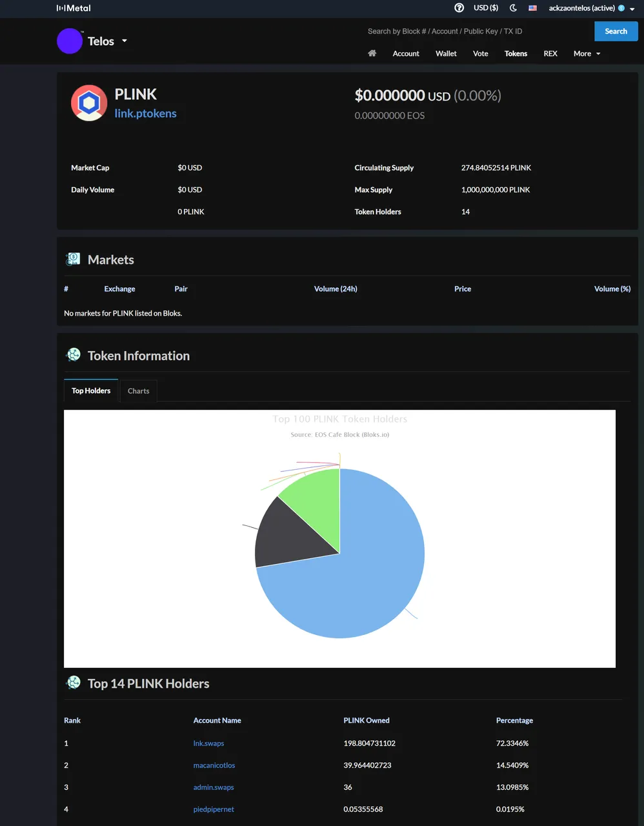Click the Pair column header
Viewport: 644px width, 826px height.
coord(181,289)
